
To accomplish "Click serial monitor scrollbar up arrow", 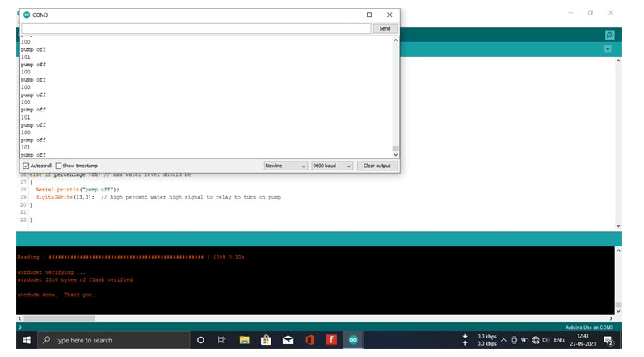I will coord(395,40).
